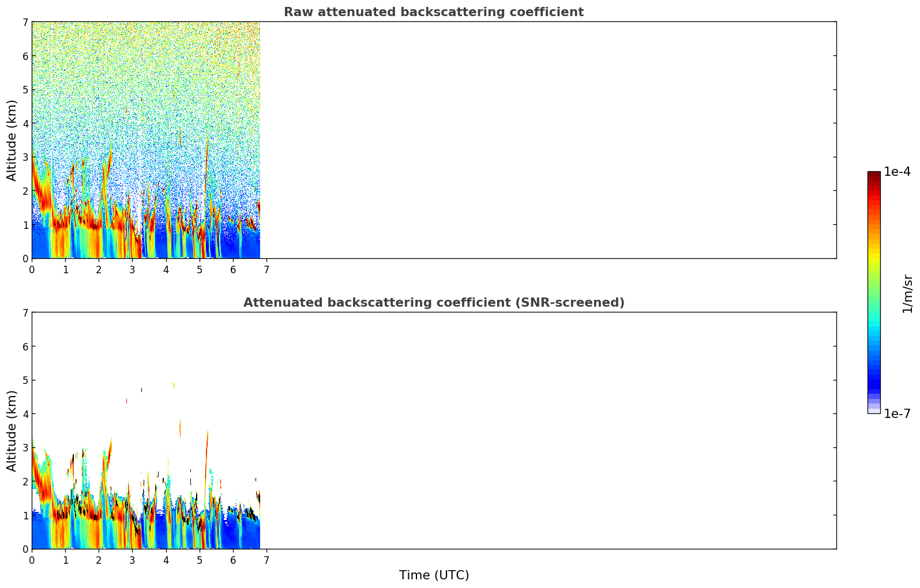Viewport: 920px width, 588px height.
Task: Click the "1/m/sr" colorbar unit label
Action: (907, 293)
